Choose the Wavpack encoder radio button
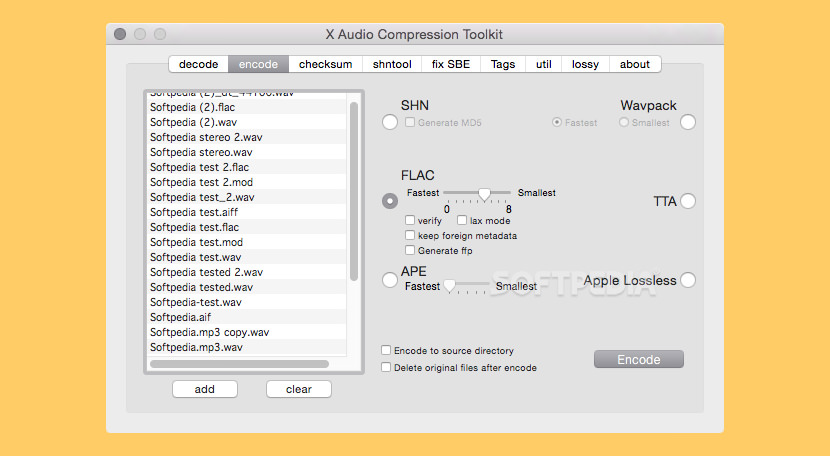Screen dimensions: 830x456 [x=688, y=122]
